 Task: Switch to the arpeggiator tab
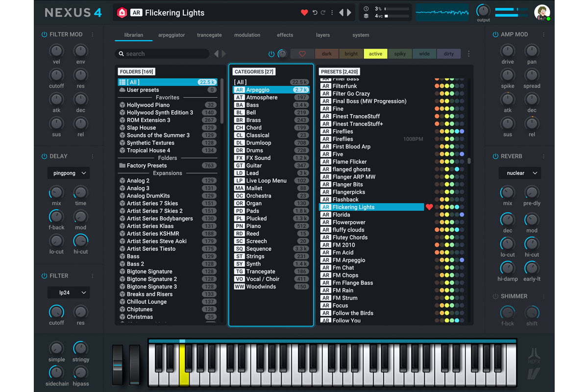[x=171, y=35]
